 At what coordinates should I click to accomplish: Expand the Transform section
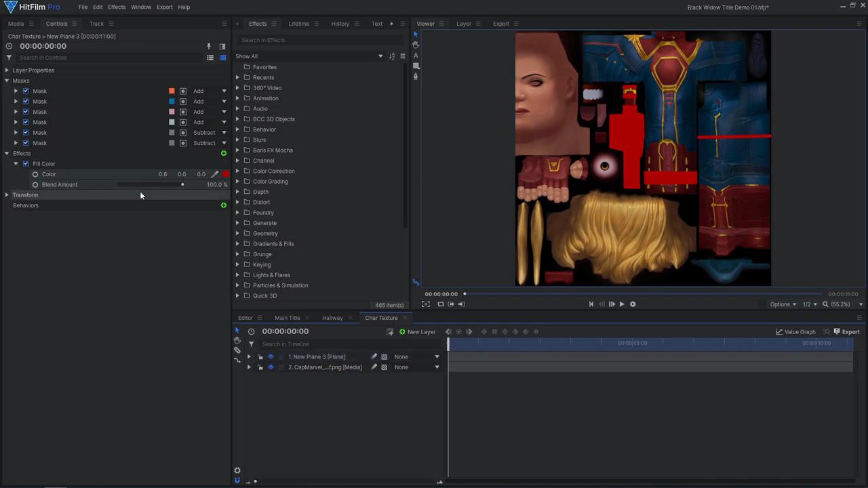click(7, 195)
